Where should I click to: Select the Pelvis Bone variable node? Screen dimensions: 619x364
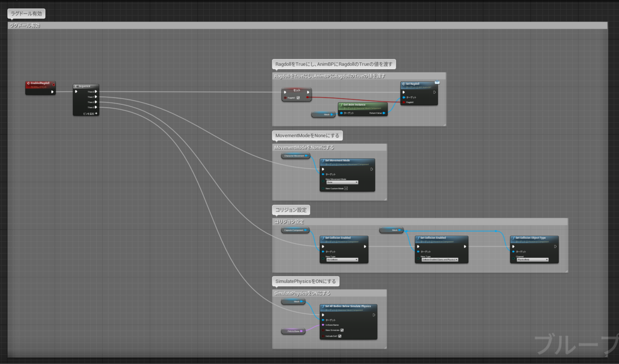294,331
